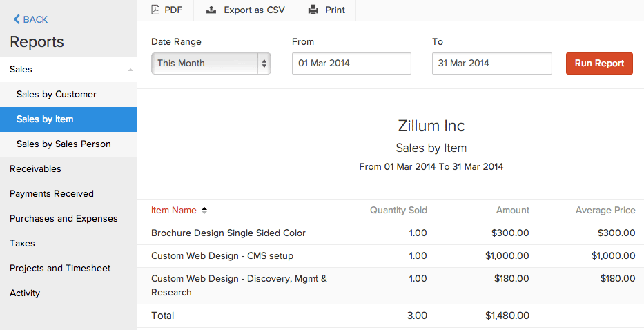Open the Date Range dropdown
Screen dimensions: 644x330
point(211,64)
